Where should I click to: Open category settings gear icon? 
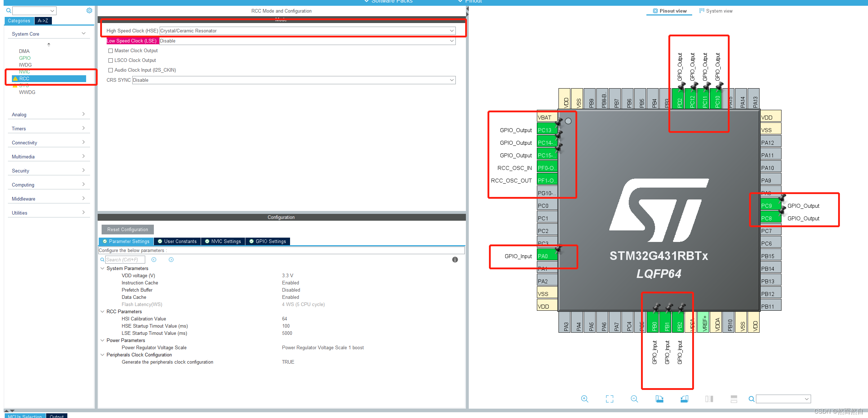[x=89, y=11]
